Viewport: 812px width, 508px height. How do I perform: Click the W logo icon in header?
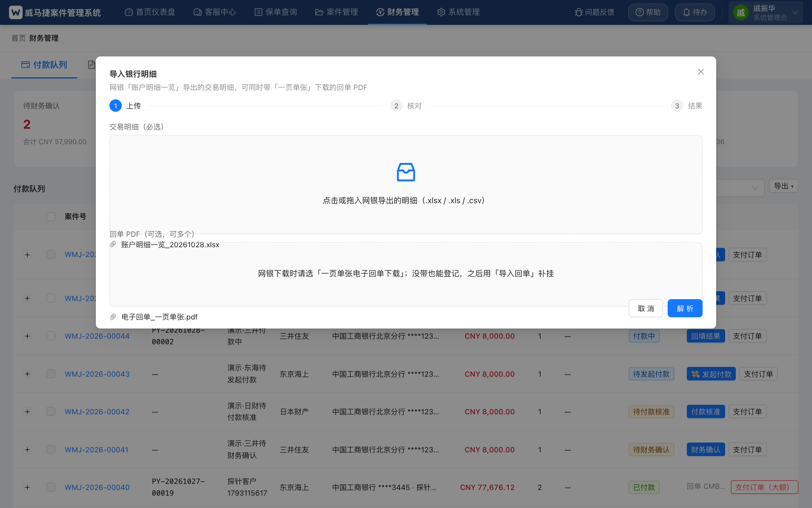(16, 12)
